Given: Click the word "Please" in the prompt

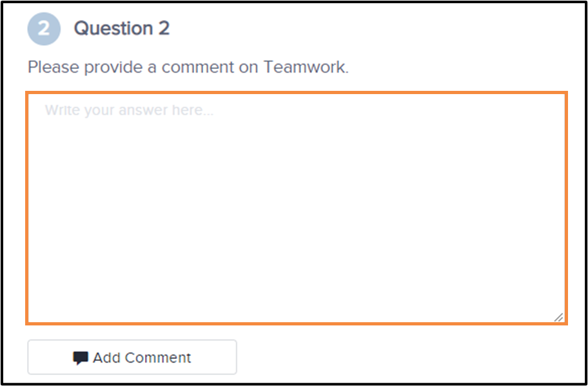Looking at the screenshot, I should point(49,67).
